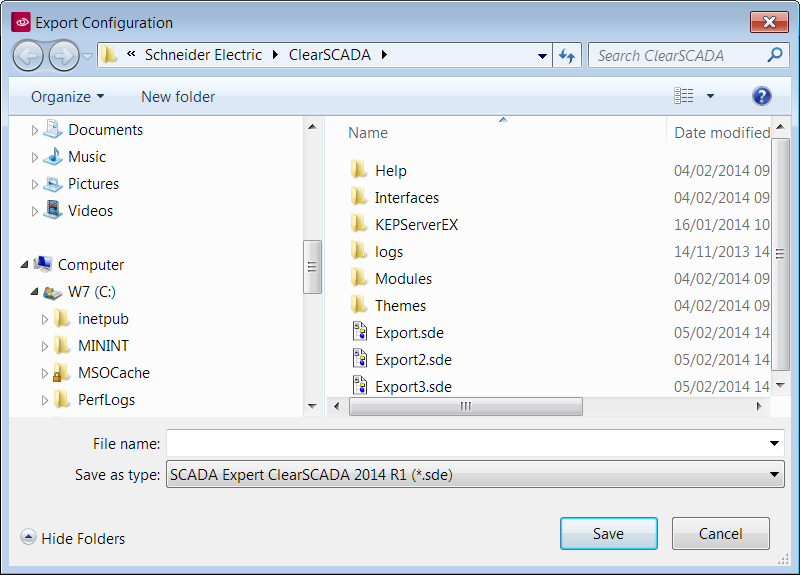
Task: Collapse the Computer tree node
Action: [x=25, y=265]
